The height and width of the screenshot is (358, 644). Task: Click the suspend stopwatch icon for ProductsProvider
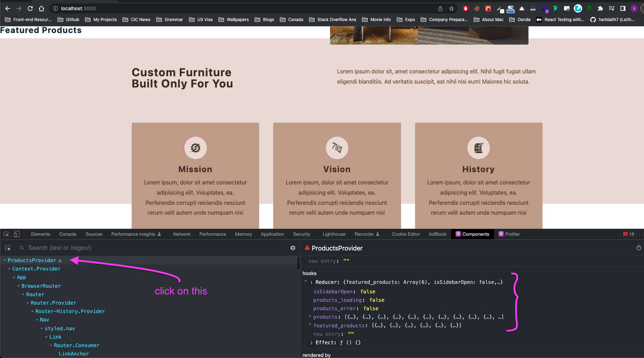tap(638, 248)
